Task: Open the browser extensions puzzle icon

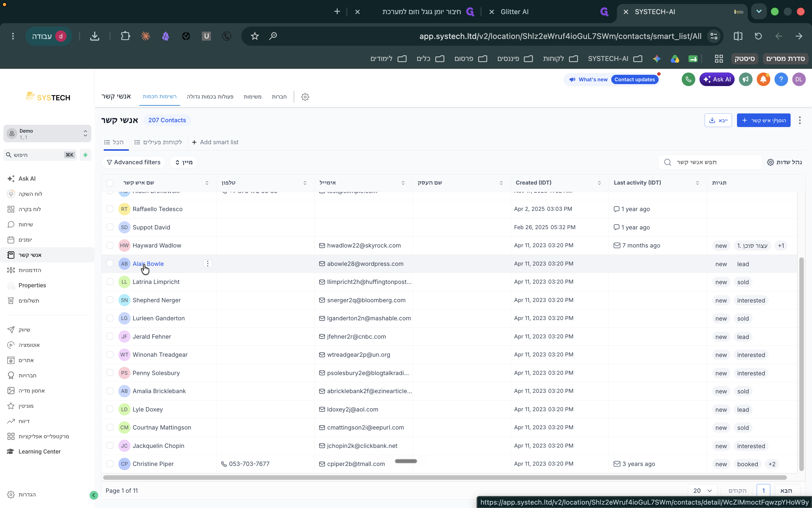Action: (x=125, y=36)
